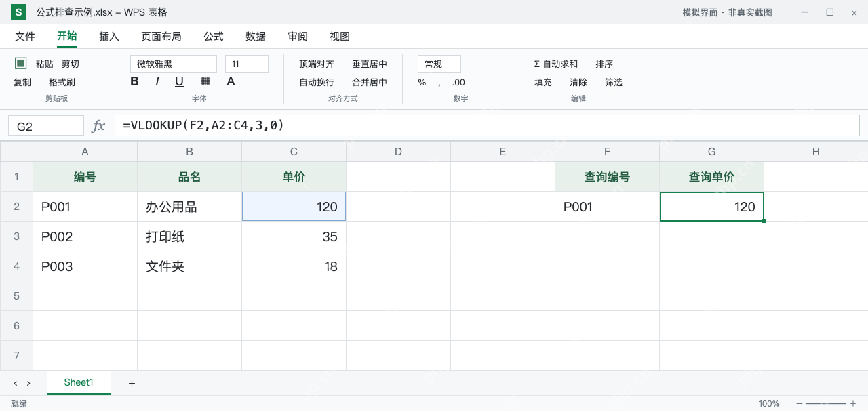
Task: Zoom out using the minus icon
Action: 800,404
